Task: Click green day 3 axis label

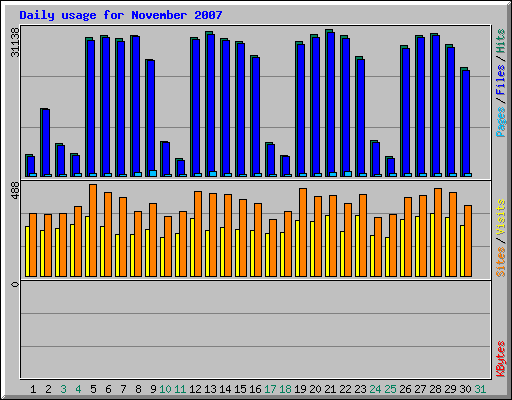Action: point(63,389)
